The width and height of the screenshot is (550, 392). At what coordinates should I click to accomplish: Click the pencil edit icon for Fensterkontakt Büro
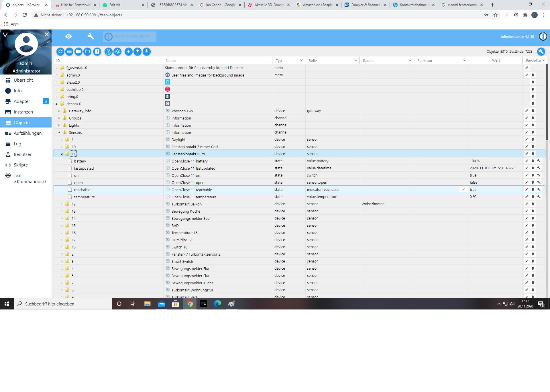[527, 154]
